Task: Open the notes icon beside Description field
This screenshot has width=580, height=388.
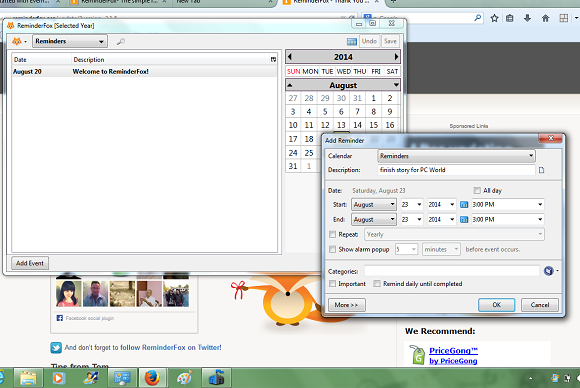Action: [x=542, y=170]
